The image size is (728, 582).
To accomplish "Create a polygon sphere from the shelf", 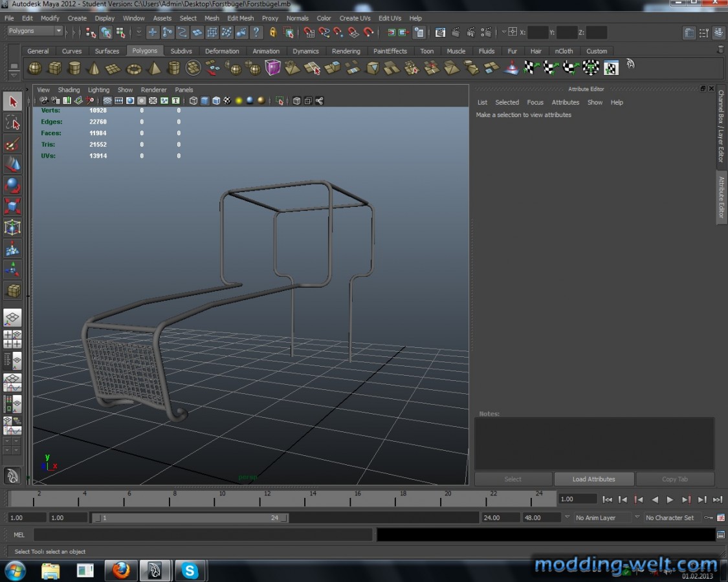I will coord(35,69).
